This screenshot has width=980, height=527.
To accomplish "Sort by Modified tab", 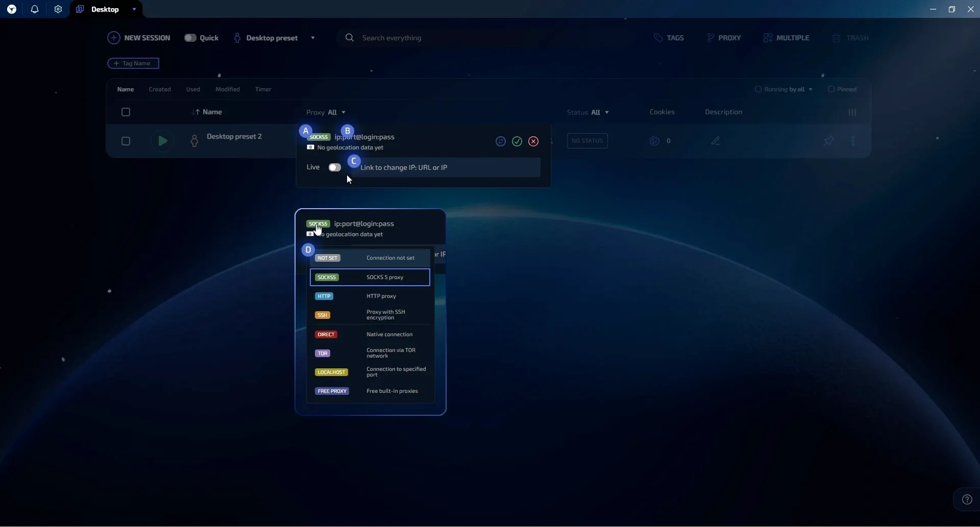I will (x=228, y=89).
